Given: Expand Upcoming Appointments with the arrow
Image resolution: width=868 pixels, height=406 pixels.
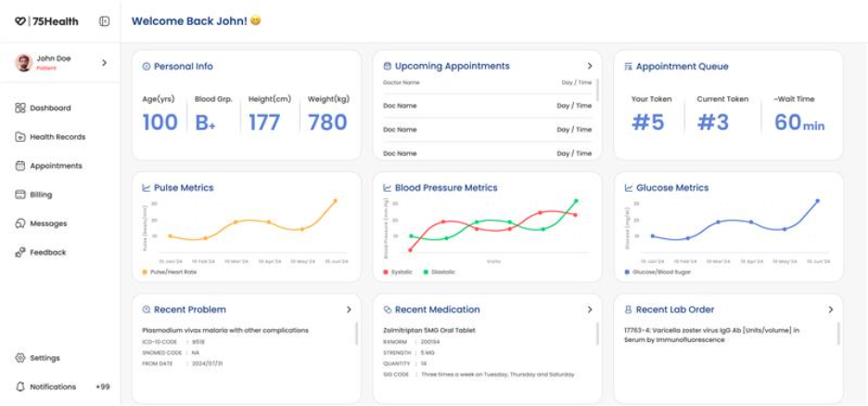Looking at the screenshot, I should (x=590, y=66).
